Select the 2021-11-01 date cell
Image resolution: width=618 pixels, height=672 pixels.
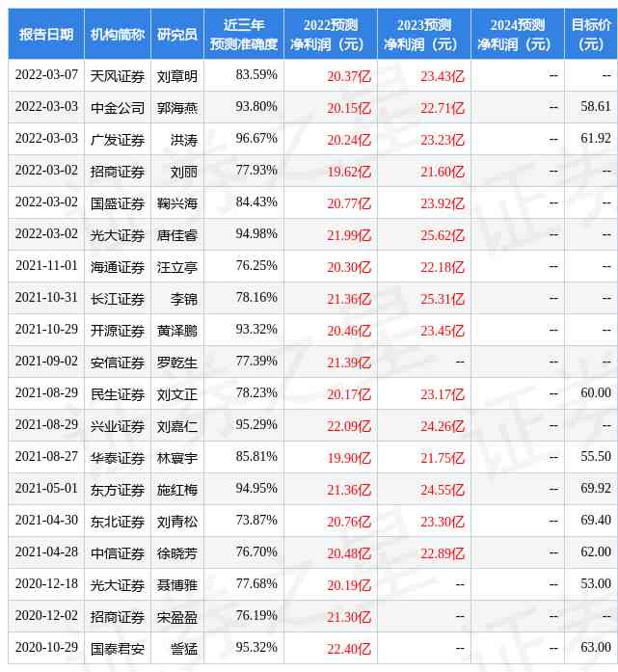click(x=46, y=266)
